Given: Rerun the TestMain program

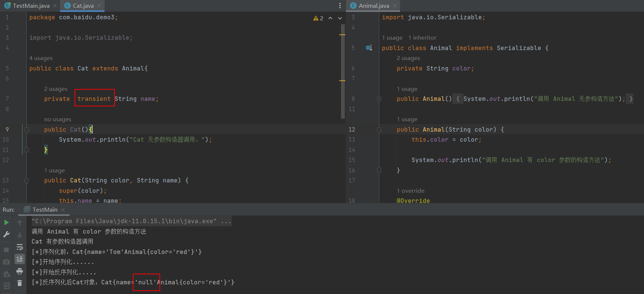Looking at the screenshot, I should tap(6, 222).
